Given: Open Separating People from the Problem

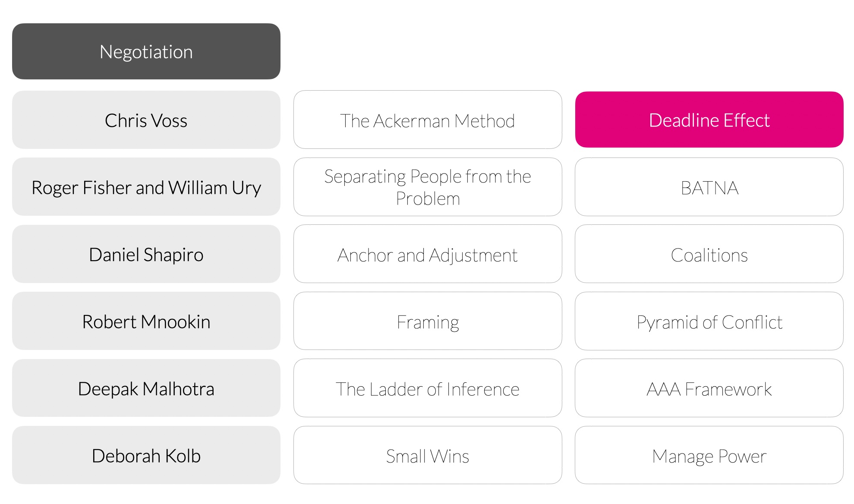Looking at the screenshot, I should tap(427, 187).
